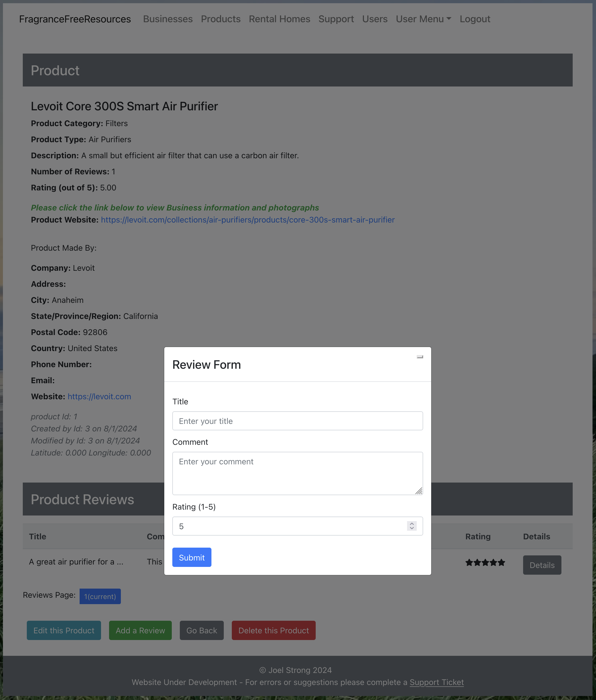This screenshot has height=700, width=596.
Task: Expand the User Menu dropdown
Action: click(423, 19)
